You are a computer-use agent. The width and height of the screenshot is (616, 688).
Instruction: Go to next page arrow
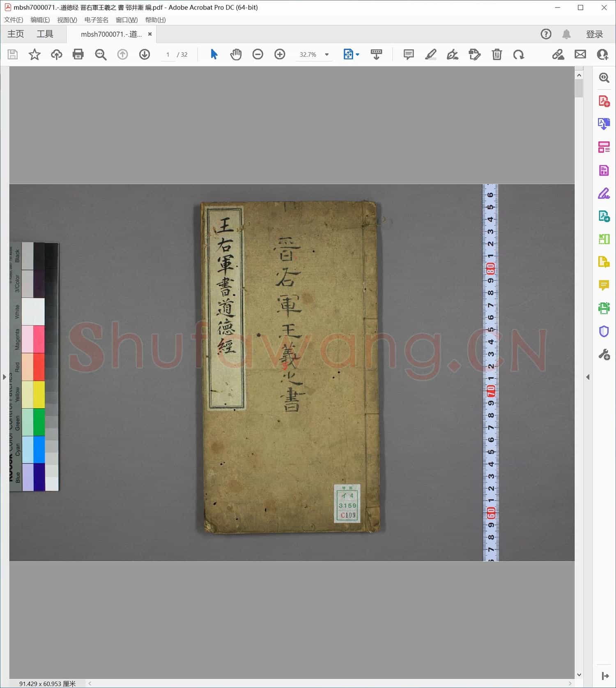click(x=145, y=54)
